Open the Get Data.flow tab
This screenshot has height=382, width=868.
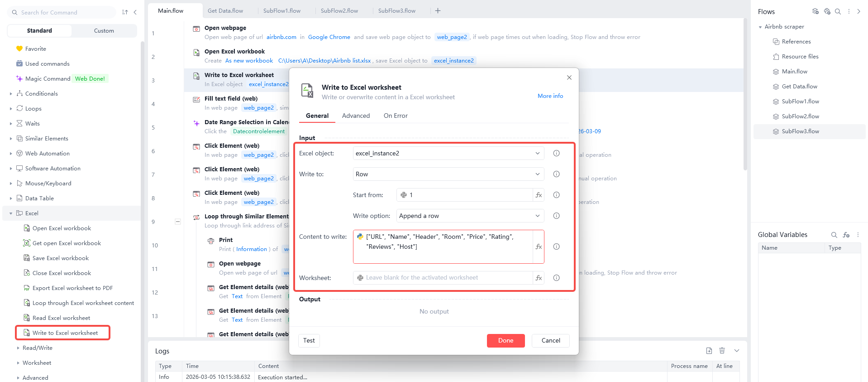click(225, 11)
